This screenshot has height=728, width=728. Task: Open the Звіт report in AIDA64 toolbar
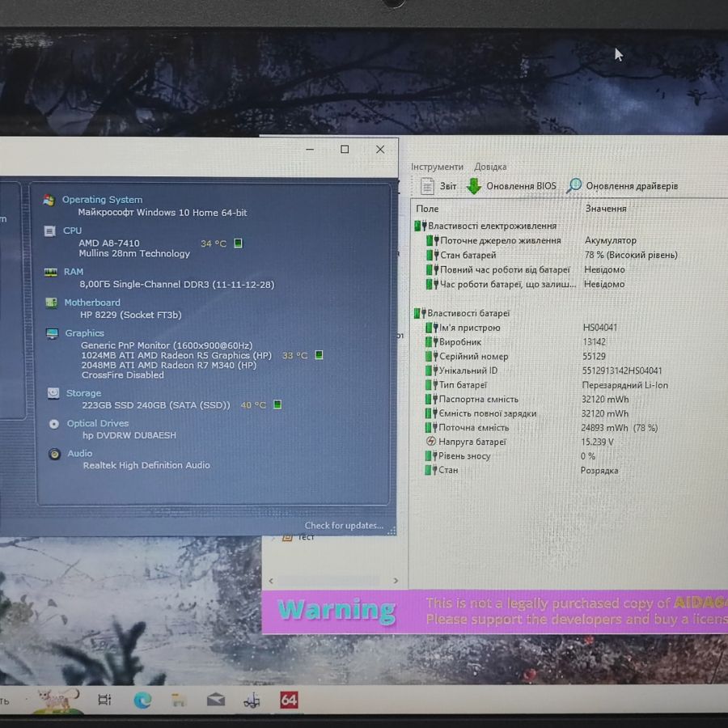coord(438,186)
